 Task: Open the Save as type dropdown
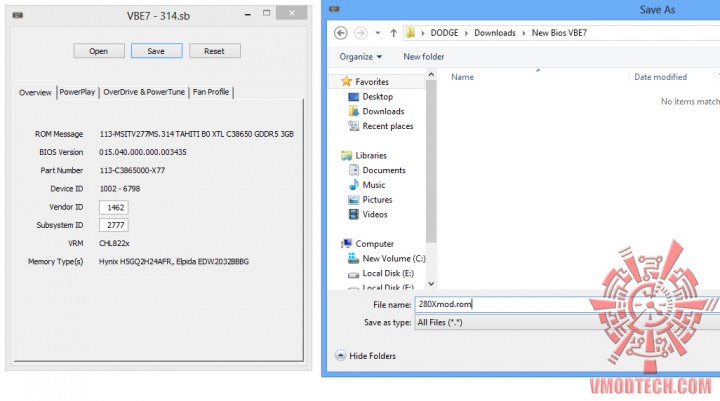point(567,322)
